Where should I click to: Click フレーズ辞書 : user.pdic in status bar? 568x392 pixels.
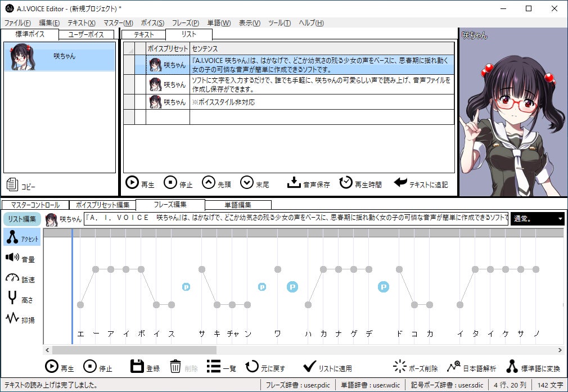pyautogui.click(x=297, y=385)
